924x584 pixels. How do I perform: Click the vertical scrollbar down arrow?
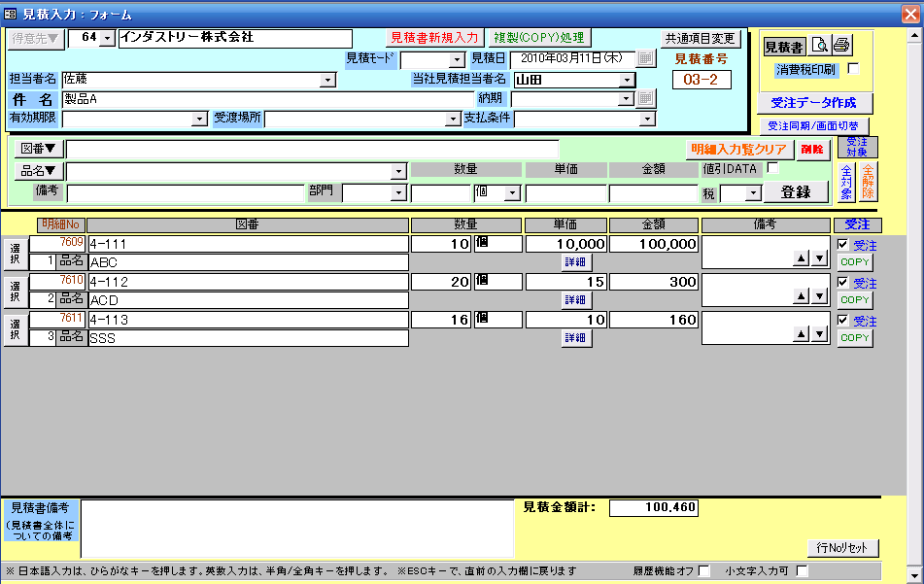[914, 575]
